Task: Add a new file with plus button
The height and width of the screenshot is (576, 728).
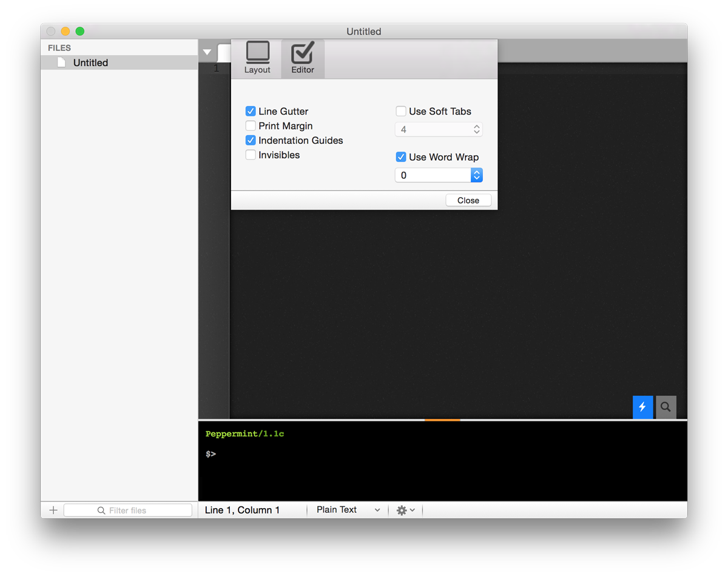Action: [53, 510]
